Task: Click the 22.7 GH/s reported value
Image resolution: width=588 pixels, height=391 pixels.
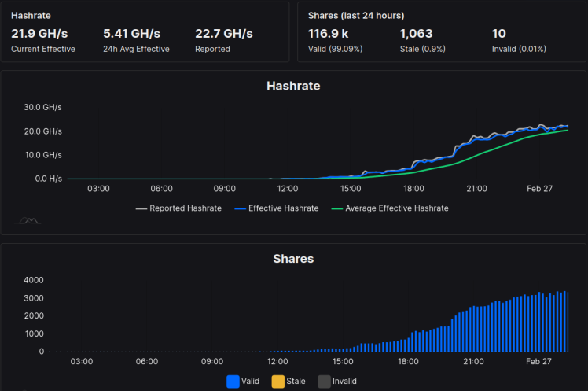Action: tap(224, 34)
